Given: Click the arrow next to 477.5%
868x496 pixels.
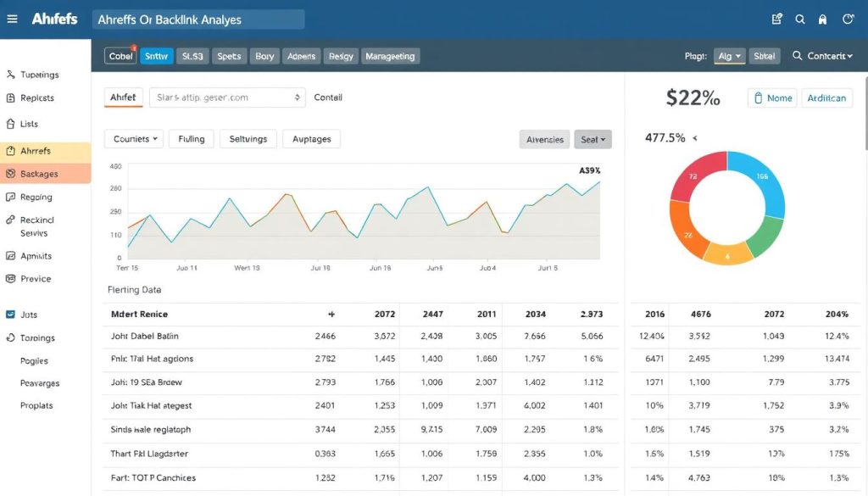Looking at the screenshot, I should (695, 138).
